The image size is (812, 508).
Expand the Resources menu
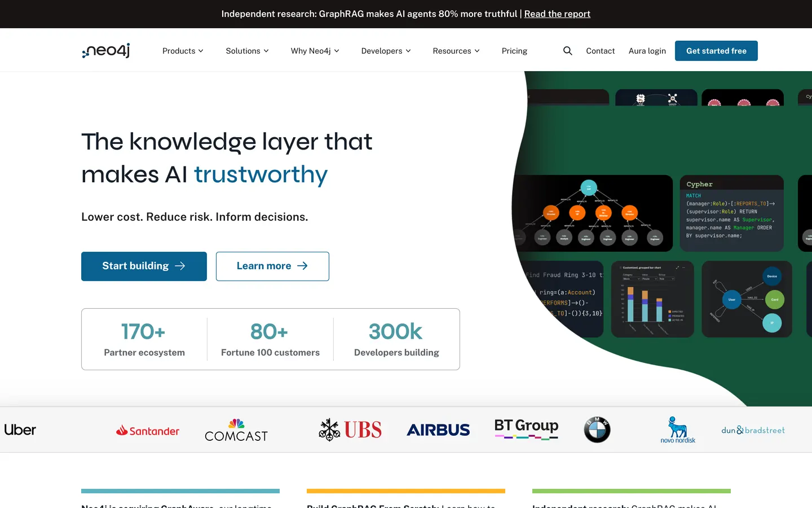coord(456,51)
